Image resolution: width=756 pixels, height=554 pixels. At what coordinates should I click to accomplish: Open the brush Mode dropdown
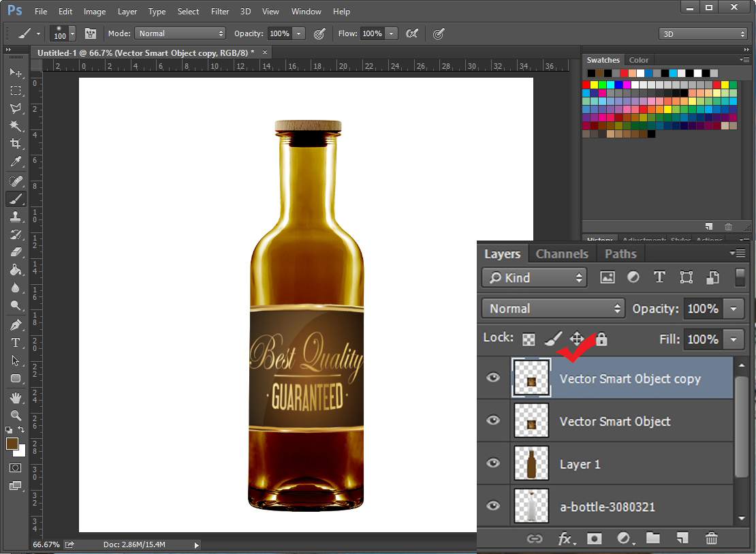(180, 33)
